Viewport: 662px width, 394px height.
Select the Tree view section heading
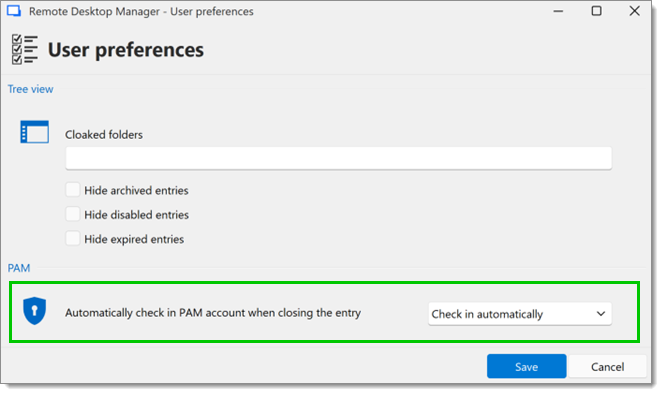[30, 89]
